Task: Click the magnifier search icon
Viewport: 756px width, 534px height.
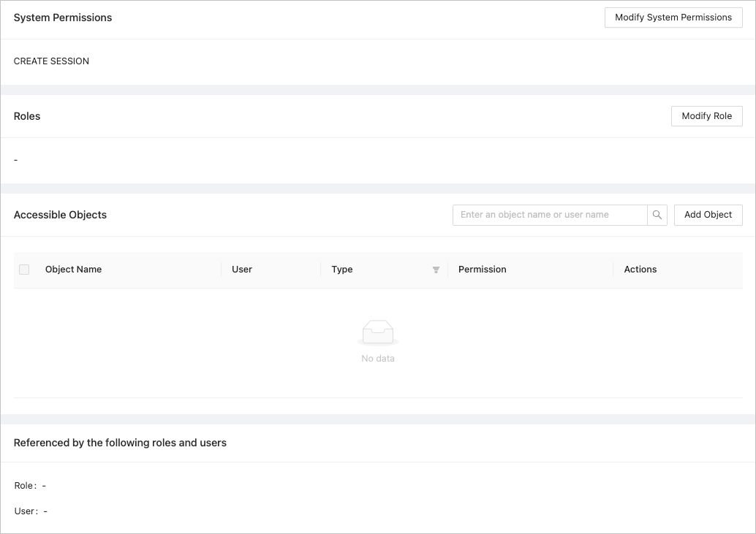Action: coord(657,215)
